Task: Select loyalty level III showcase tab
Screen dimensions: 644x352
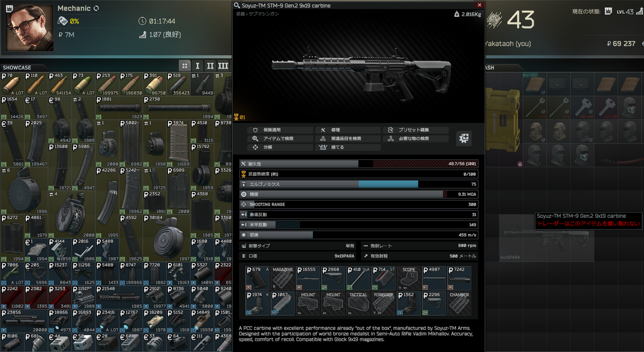Action: pyautogui.click(x=223, y=65)
